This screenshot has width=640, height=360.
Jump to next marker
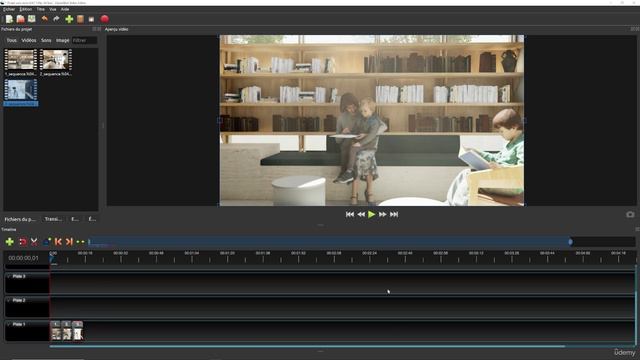pyautogui.click(x=69, y=242)
